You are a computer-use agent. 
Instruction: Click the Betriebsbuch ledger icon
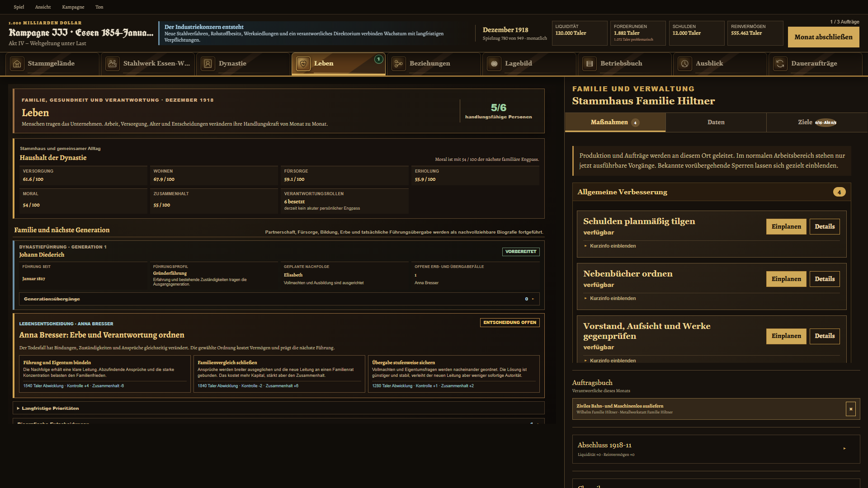(x=590, y=64)
